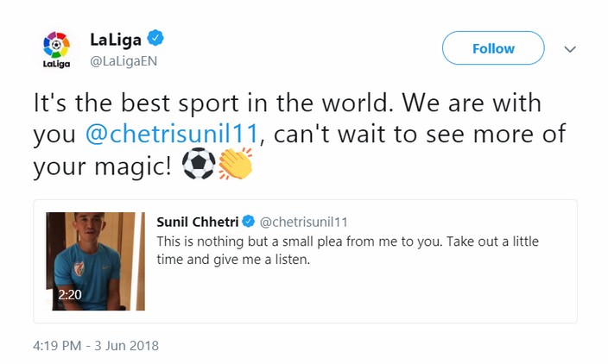
Task: Click the @LaLigaEN handle
Action: click(x=123, y=61)
